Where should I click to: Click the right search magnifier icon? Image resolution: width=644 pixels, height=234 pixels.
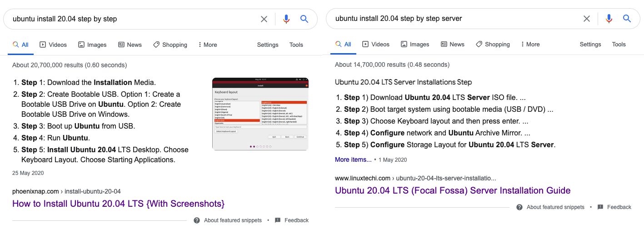pos(627,19)
